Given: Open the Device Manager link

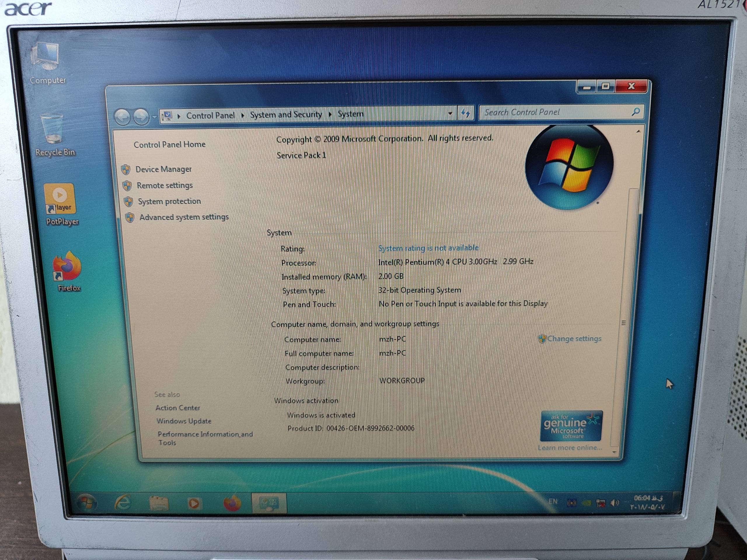Looking at the screenshot, I should [163, 169].
